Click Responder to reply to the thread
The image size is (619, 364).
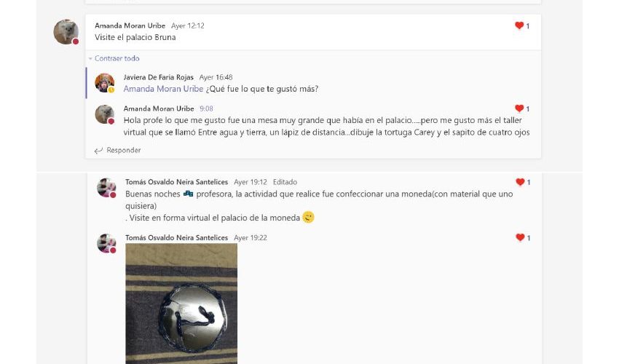coord(124,150)
